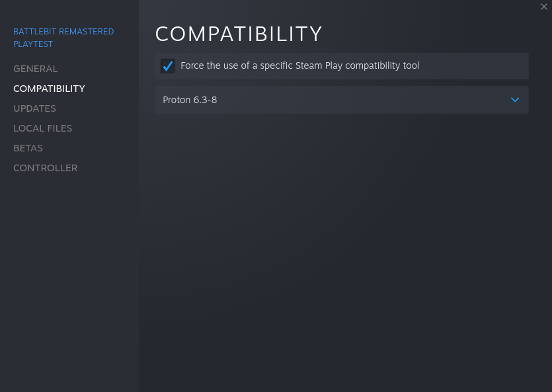Screen dimensions: 552x392
Task: Click the BattleBit Remastered Playtest title
Action: tap(63, 32)
